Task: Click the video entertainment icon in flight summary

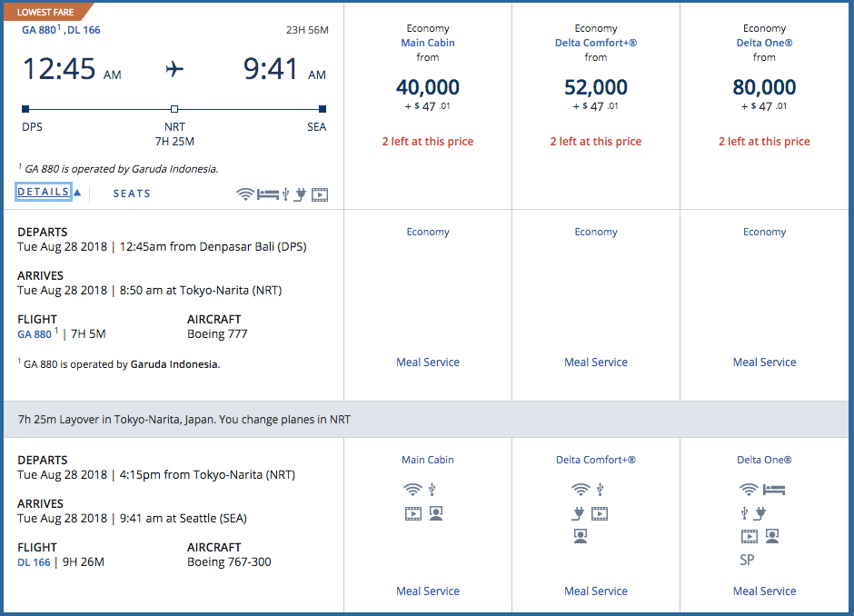Action: [x=319, y=194]
